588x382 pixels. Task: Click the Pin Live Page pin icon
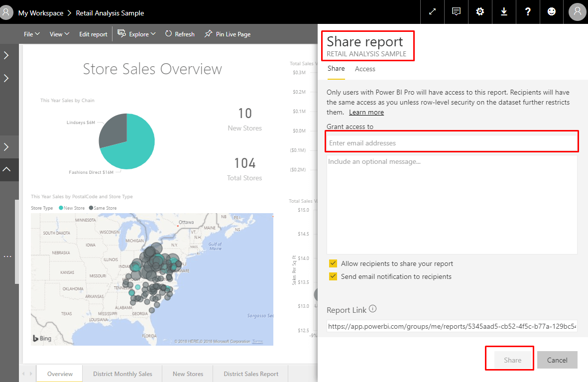point(208,34)
